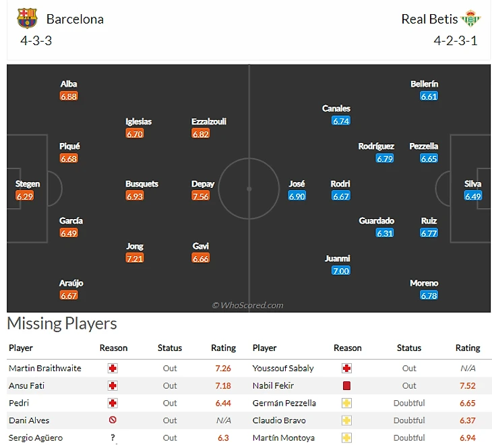Click the Barcelona Rating column header

223,348
